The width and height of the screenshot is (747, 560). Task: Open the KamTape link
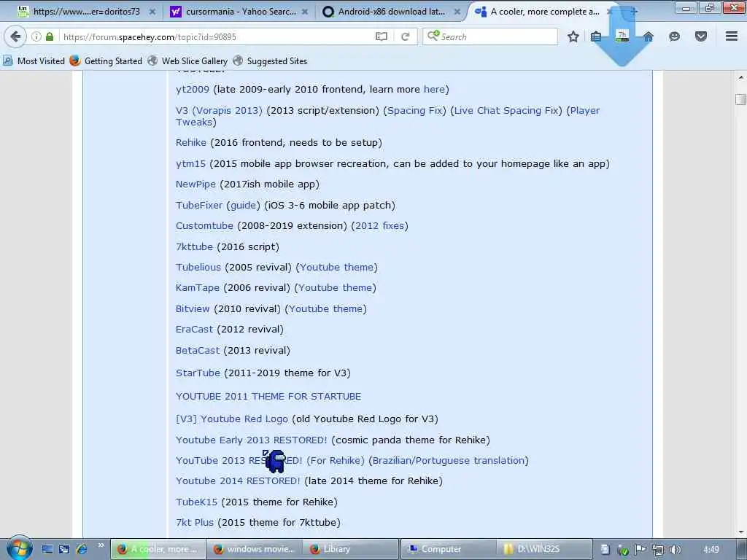pyautogui.click(x=197, y=287)
